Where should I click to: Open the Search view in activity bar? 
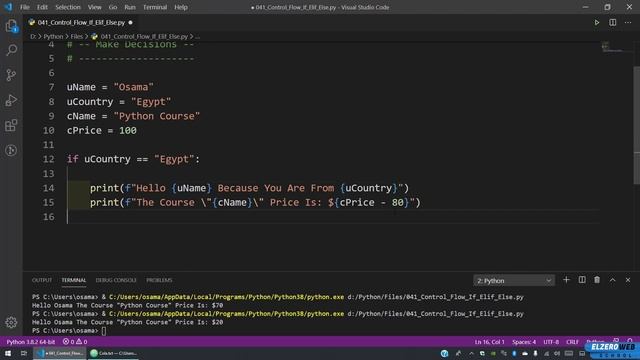tap(11, 50)
